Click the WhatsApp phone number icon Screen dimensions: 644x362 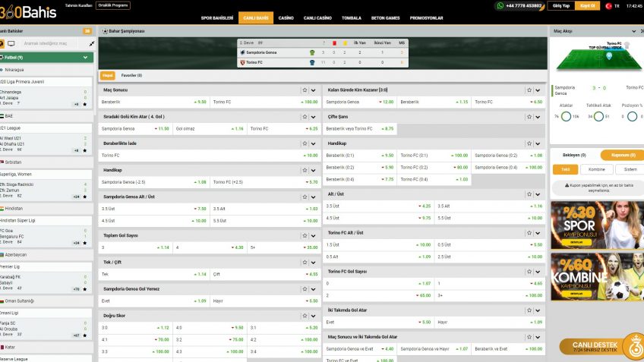(x=500, y=5)
